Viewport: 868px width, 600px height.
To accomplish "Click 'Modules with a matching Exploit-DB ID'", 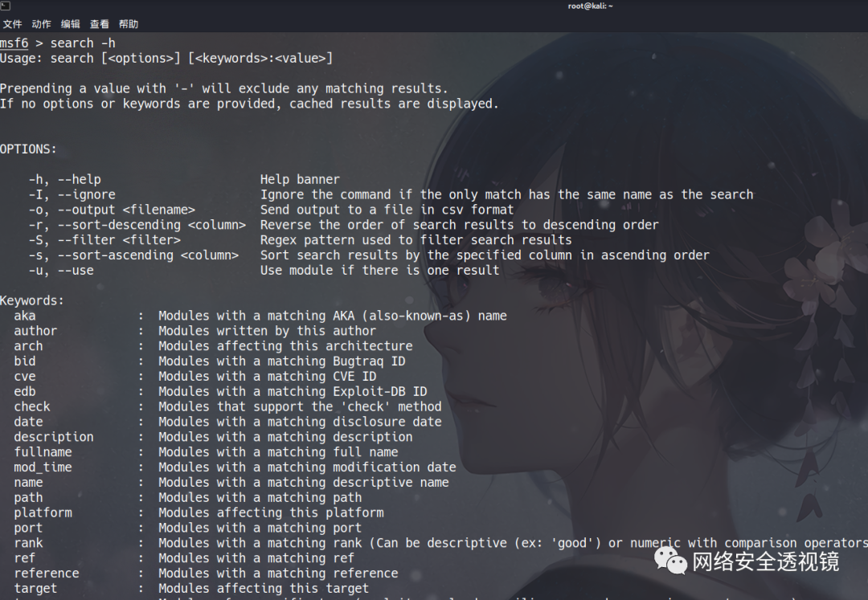I will pos(293,391).
